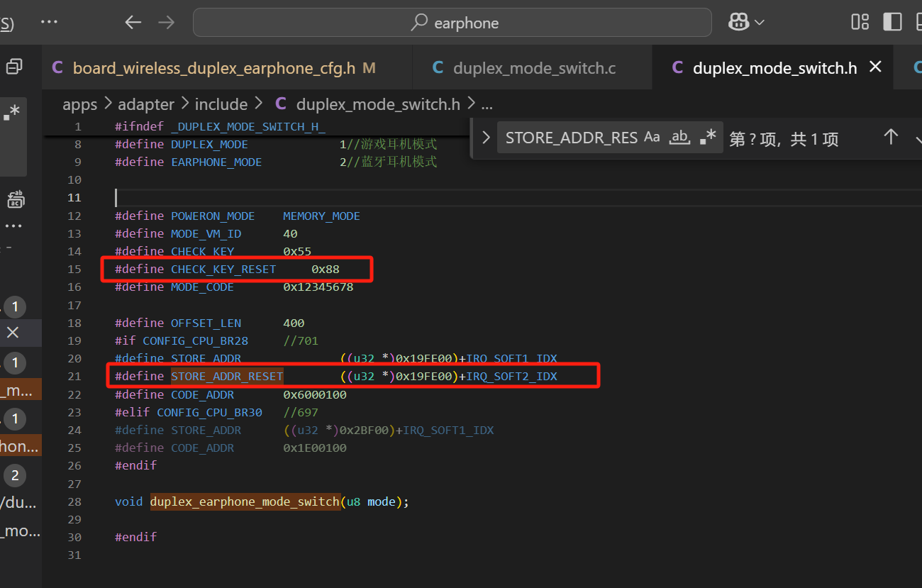Screen dimensions: 922x588
Task: Click the earphone command center search box
Action: click(x=452, y=23)
